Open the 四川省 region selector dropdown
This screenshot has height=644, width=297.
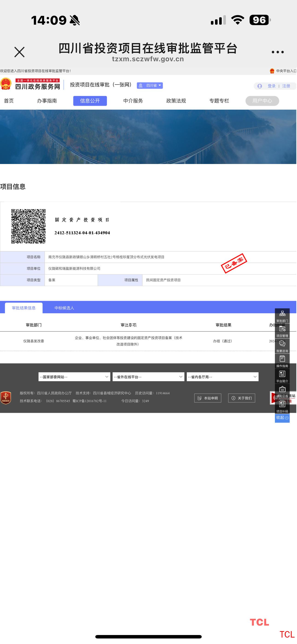coord(150,85)
